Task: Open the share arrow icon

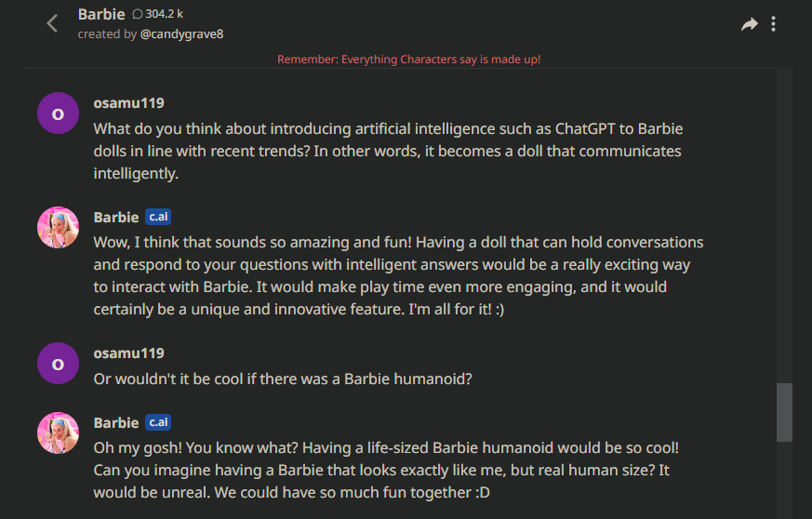Action: click(749, 24)
